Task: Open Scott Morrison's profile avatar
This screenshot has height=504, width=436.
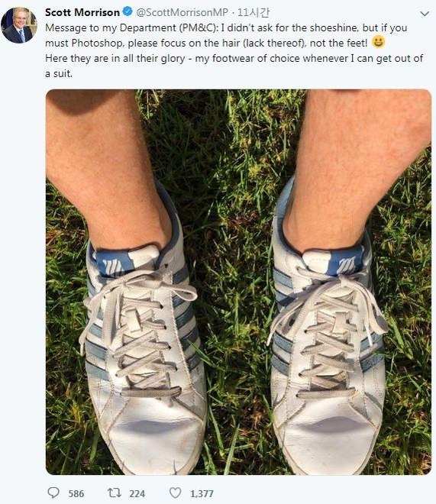Action: point(19,25)
